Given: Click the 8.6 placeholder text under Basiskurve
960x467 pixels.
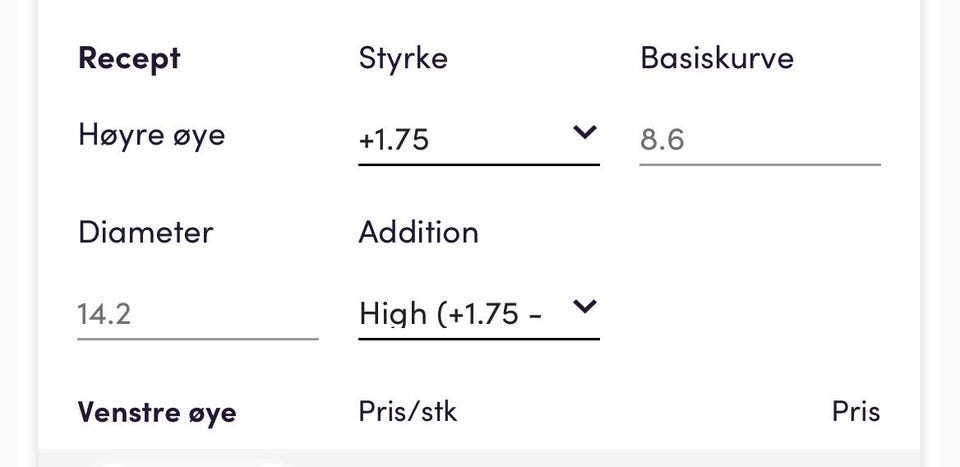Looking at the screenshot, I should tap(662, 141).
